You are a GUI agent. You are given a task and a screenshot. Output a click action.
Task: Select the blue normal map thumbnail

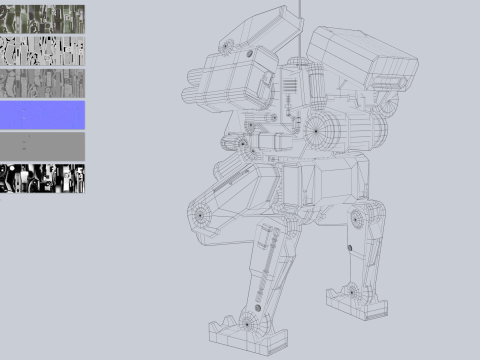(x=42, y=115)
